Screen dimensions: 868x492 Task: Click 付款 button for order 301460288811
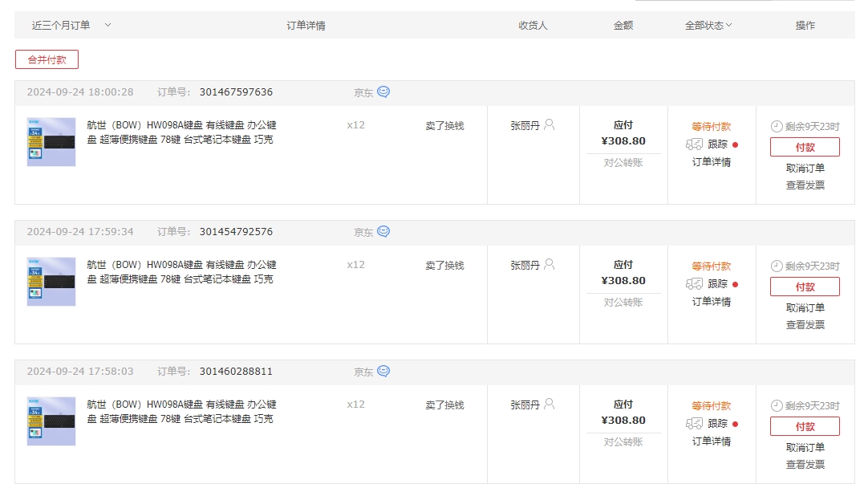[x=805, y=427]
